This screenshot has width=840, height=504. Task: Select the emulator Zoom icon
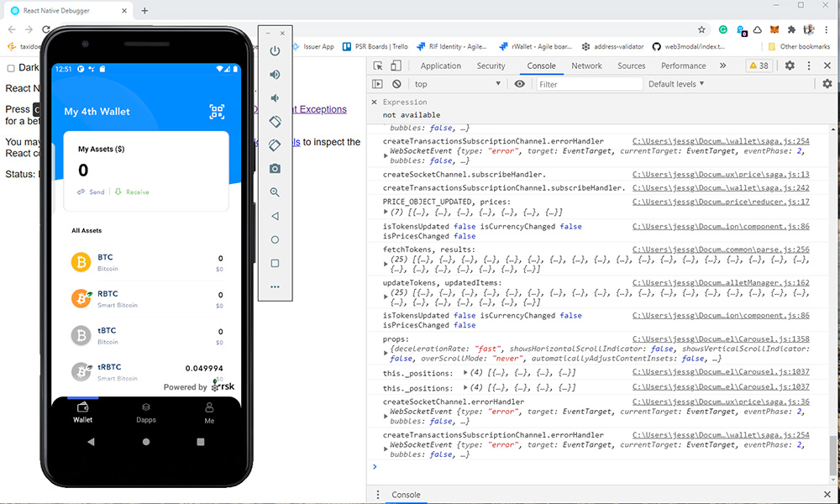[x=275, y=192]
